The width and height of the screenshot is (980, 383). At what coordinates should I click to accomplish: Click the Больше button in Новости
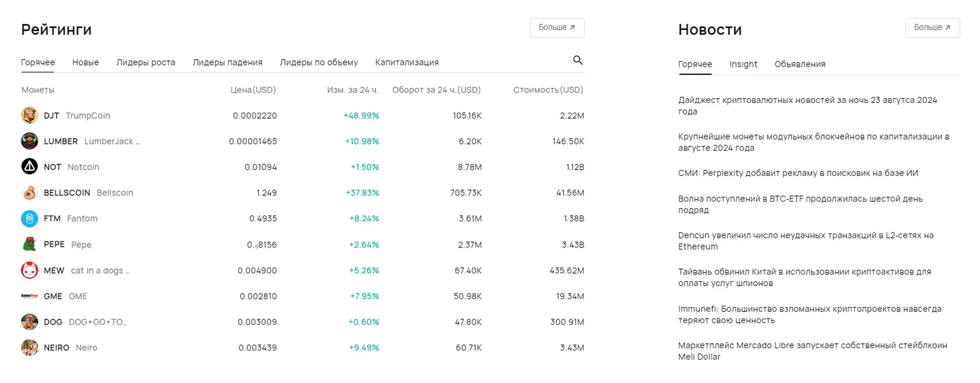pos(932,28)
